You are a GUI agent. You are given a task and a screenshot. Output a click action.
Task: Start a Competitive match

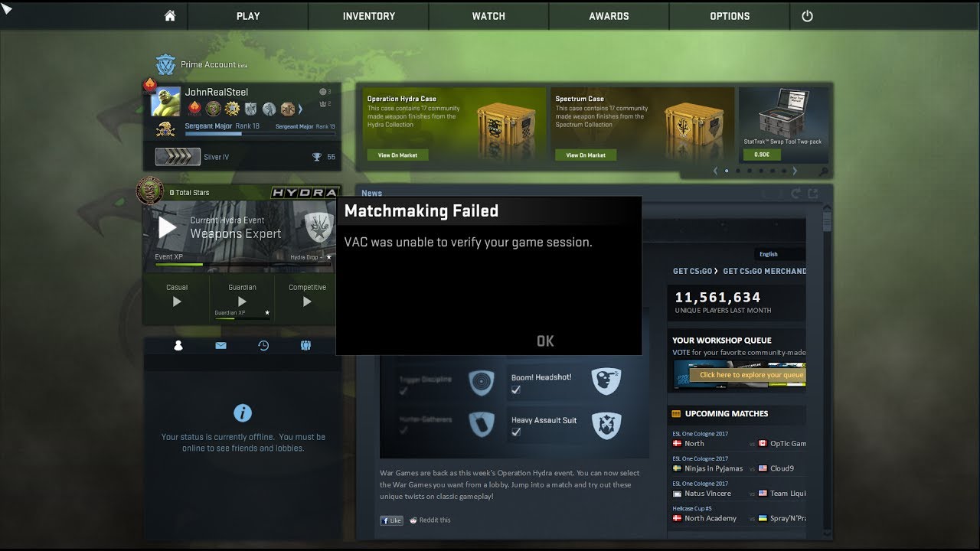307,301
